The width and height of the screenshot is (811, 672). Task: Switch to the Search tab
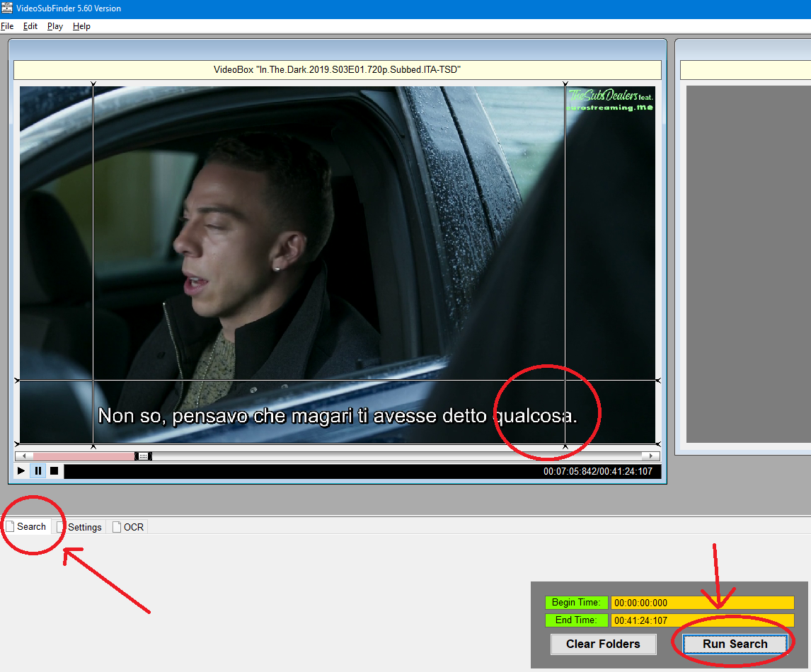(27, 527)
